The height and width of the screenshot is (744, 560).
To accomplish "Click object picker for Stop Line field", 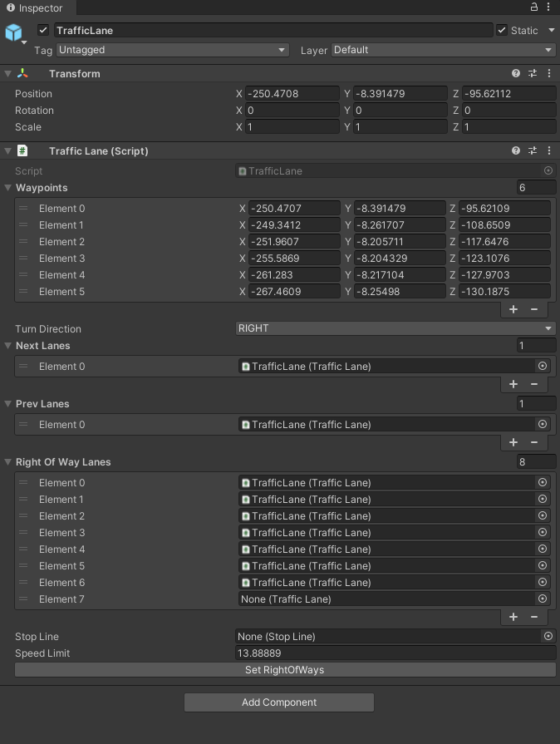I will [x=548, y=636].
